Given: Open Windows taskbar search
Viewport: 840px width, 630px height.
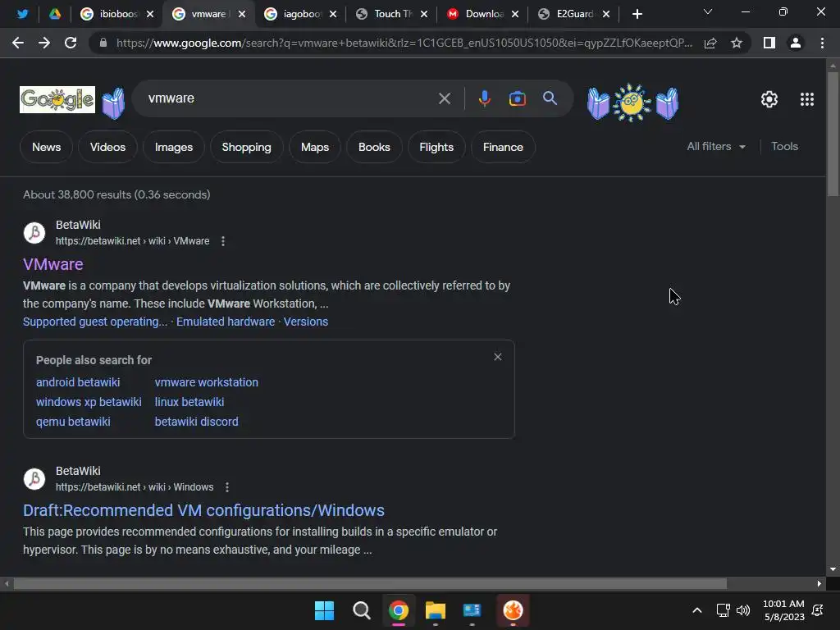Looking at the screenshot, I should point(361,610).
